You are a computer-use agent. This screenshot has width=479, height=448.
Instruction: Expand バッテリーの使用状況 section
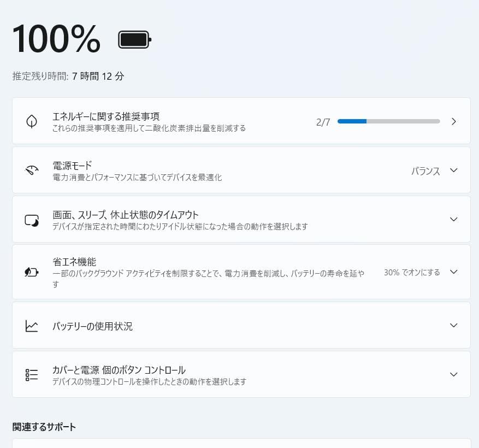453,325
